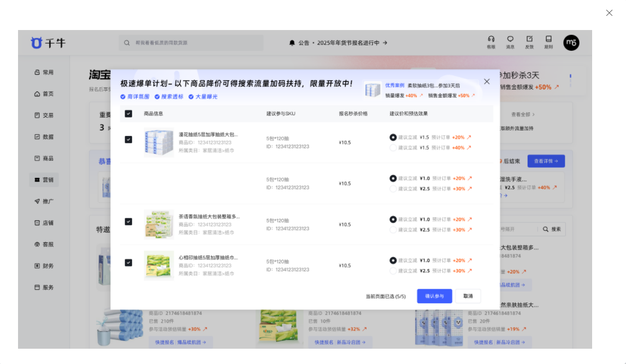Click 快捷报名 爆品续航团 button
The height and width of the screenshot is (364, 626).
(x=181, y=342)
